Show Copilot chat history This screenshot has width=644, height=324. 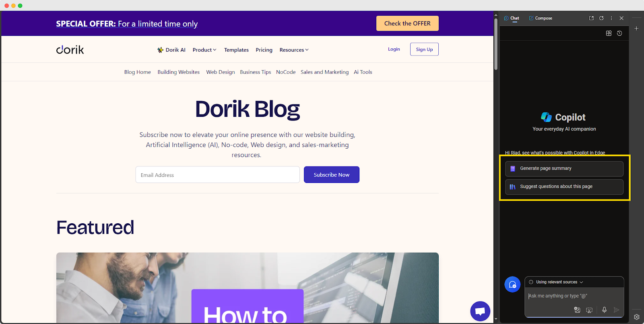pos(619,33)
